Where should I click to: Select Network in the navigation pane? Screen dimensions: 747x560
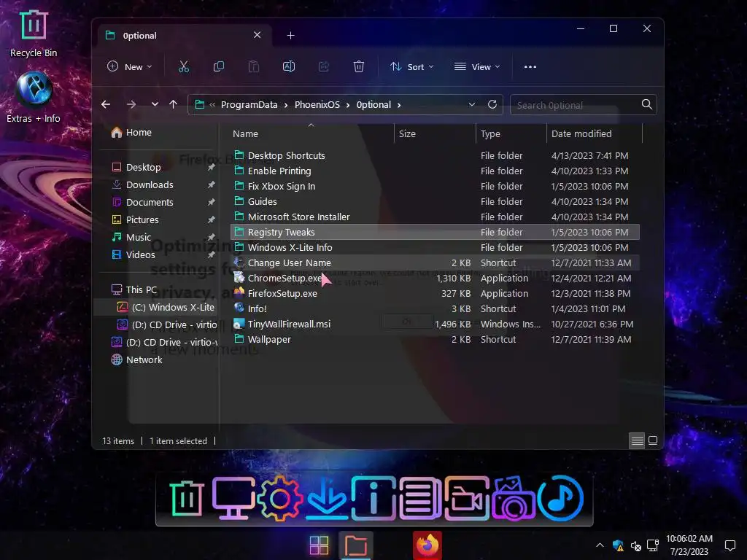click(136, 360)
